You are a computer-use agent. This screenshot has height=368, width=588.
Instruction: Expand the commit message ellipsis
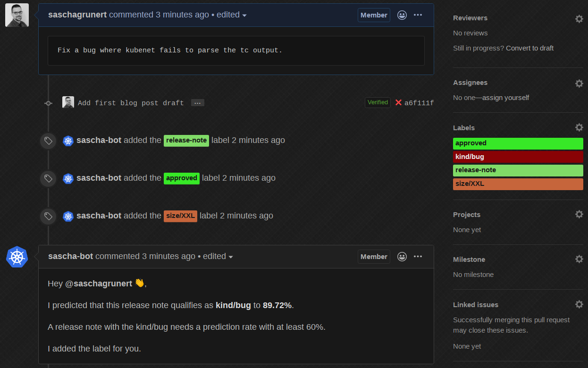click(x=198, y=103)
